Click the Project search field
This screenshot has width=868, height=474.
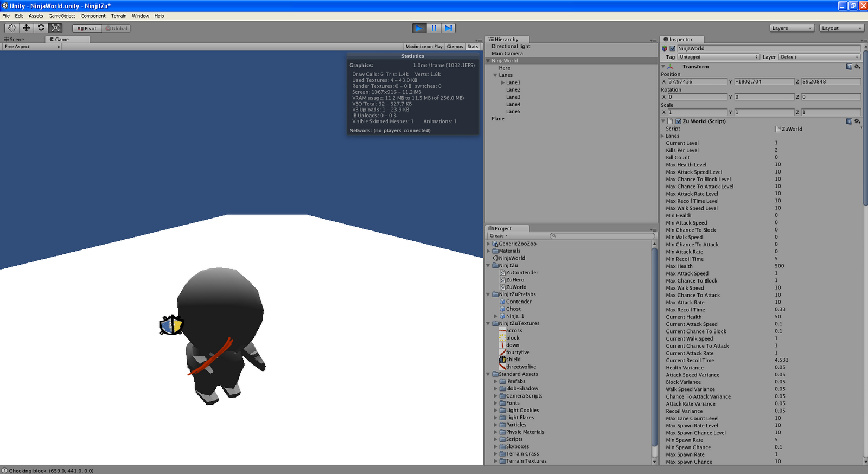[602, 236]
